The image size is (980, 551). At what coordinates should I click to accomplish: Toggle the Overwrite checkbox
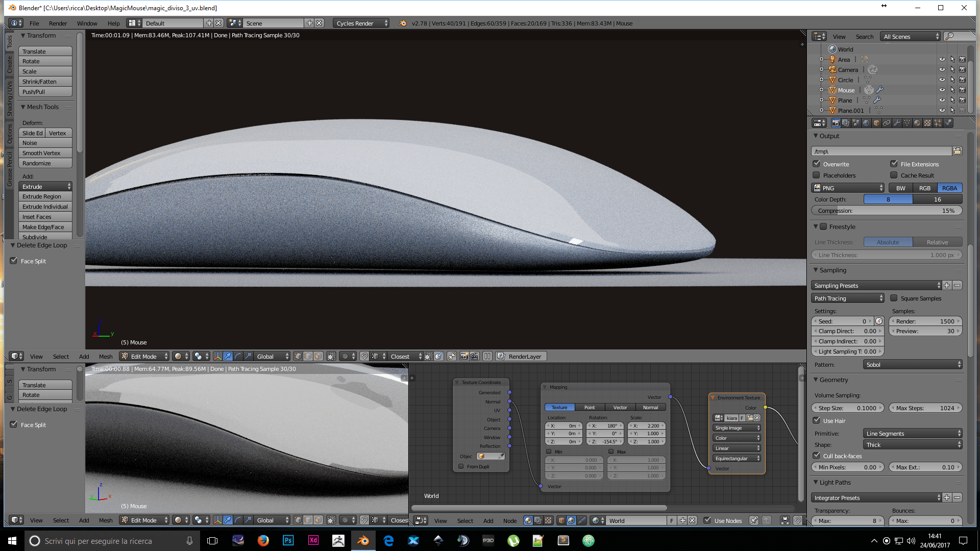817,164
